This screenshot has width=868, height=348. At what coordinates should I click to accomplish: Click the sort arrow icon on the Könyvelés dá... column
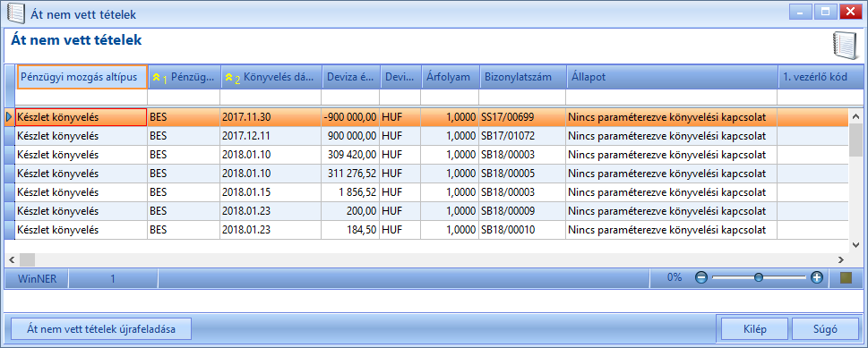tap(228, 78)
